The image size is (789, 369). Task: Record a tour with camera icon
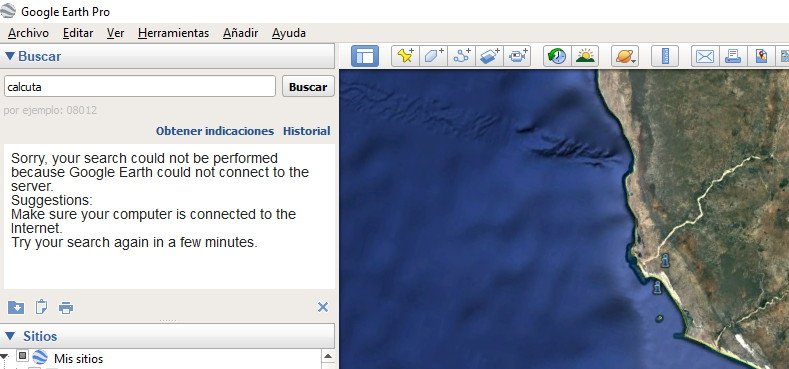point(518,56)
